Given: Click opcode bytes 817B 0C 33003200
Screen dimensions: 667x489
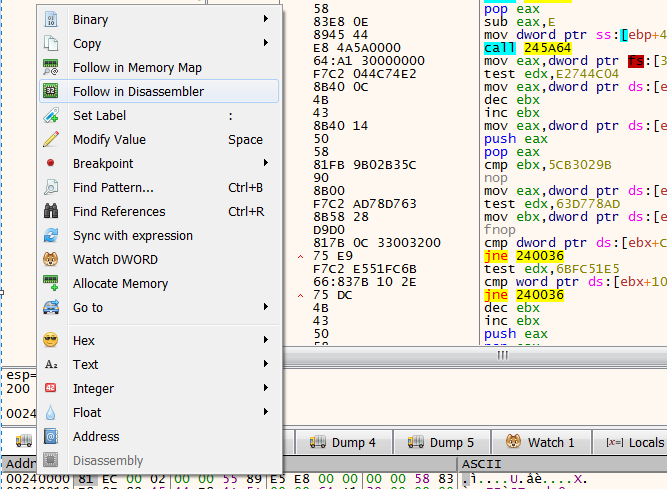Looking at the screenshot, I should tap(377, 243).
